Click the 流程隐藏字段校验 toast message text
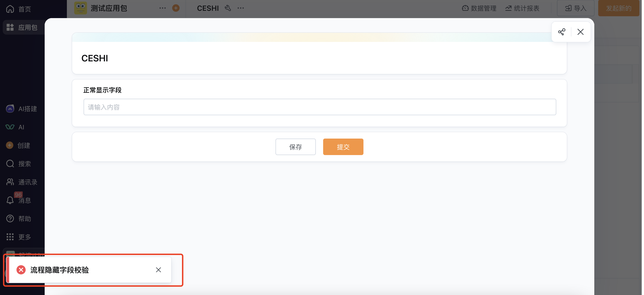 [60, 270]
